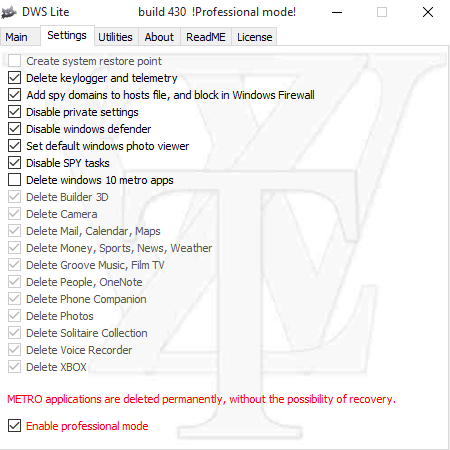
Task: Toggle Disable SPY tasks checkbox
Action: coord(15,163)
